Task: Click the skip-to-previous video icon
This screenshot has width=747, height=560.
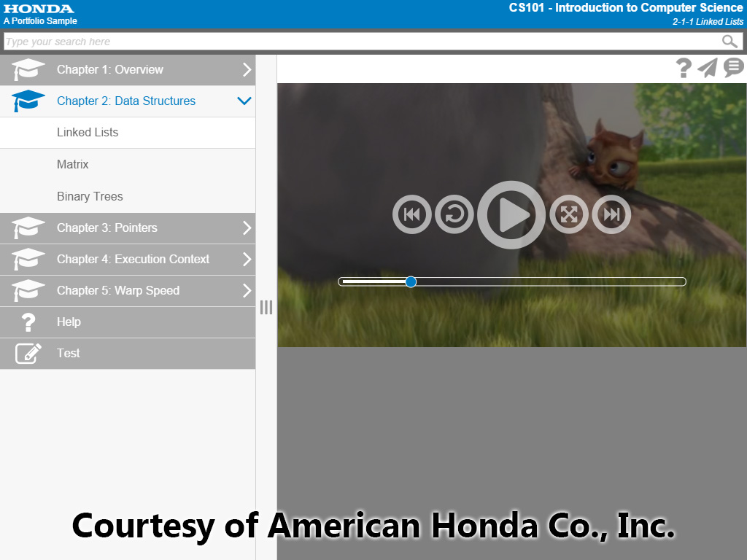Action: pyautogui.click(x=411, y=214)
